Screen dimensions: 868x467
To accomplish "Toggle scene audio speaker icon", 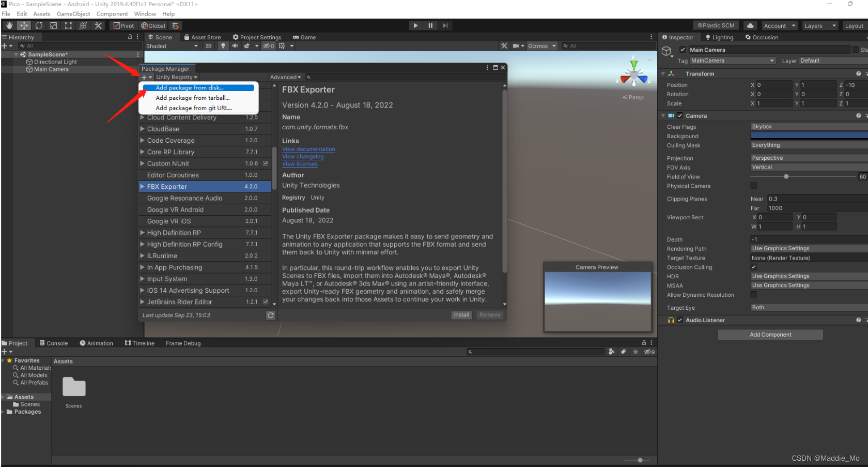I will pos(235,46).
